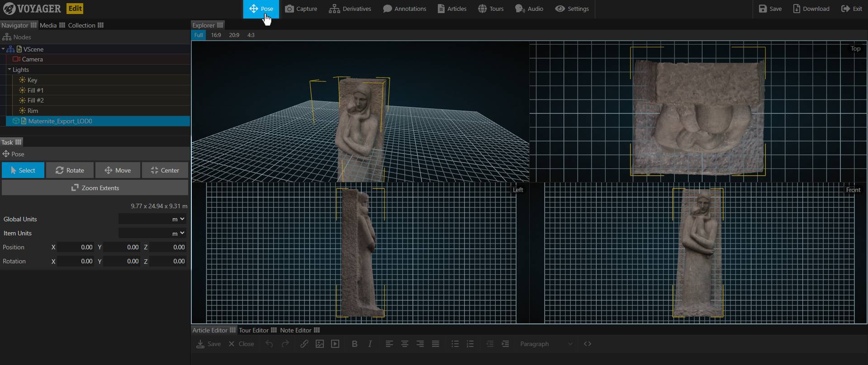Center the model with Center button
This screenshot has width=868, height=365.
(165, 170)
